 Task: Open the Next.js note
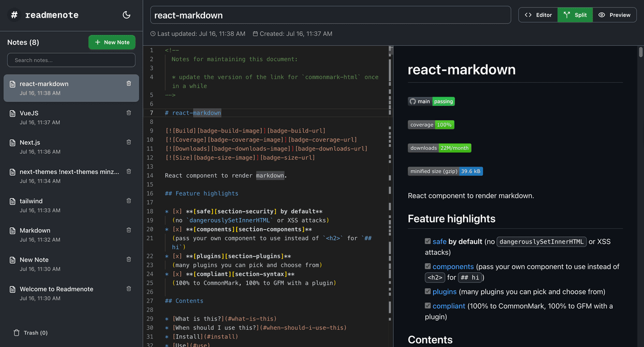71,147
